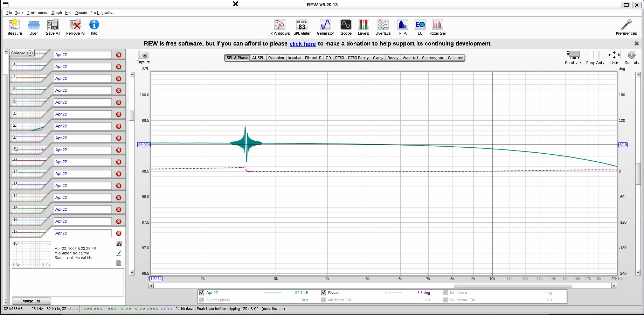Open IR Windows tool

[280, 27]
